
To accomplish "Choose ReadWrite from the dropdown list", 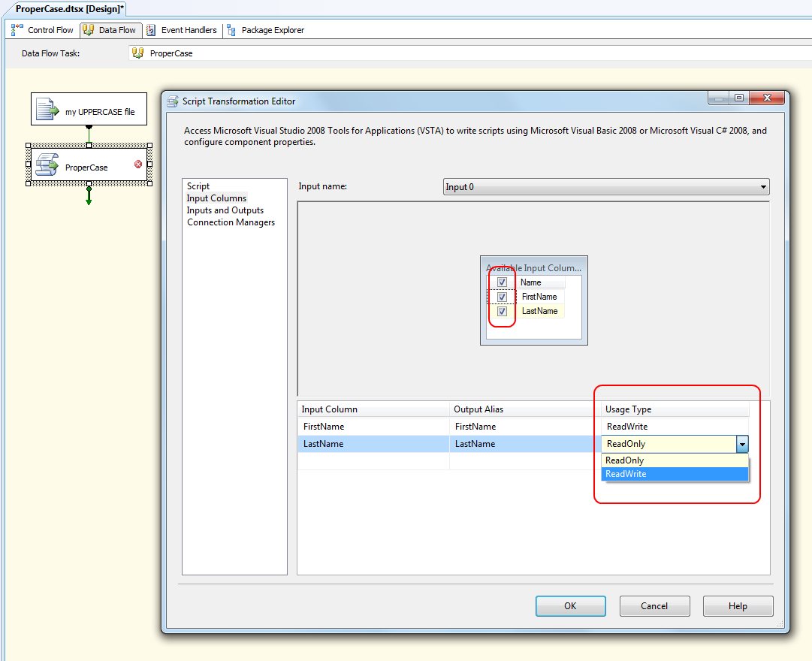I will [675, 474].
